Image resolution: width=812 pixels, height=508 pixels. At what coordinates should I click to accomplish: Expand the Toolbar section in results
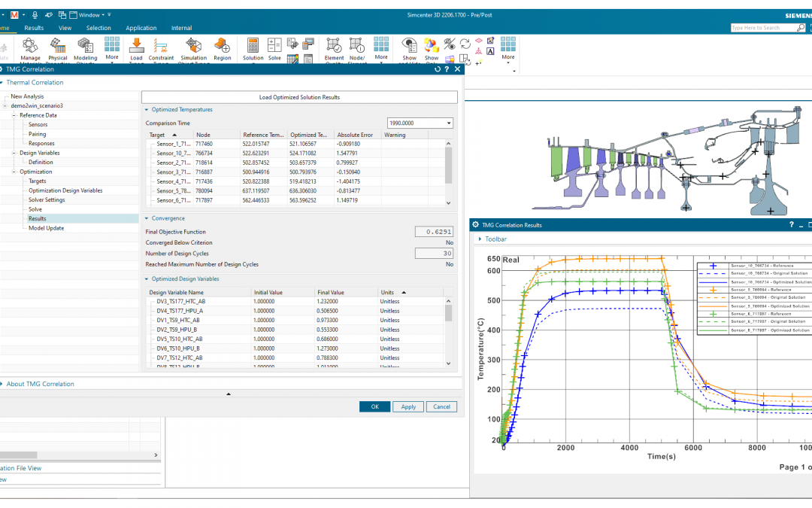coord(480,239)
